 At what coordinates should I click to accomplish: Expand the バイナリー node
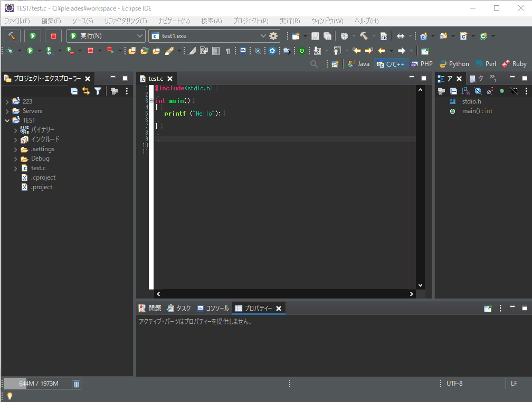[x=16, y=130]
